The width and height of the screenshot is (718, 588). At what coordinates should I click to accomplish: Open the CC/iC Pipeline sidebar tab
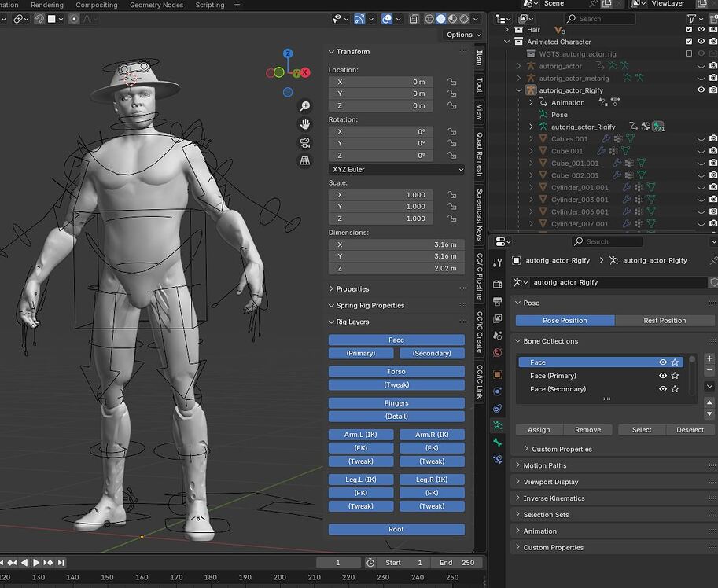tap(480, 276)
